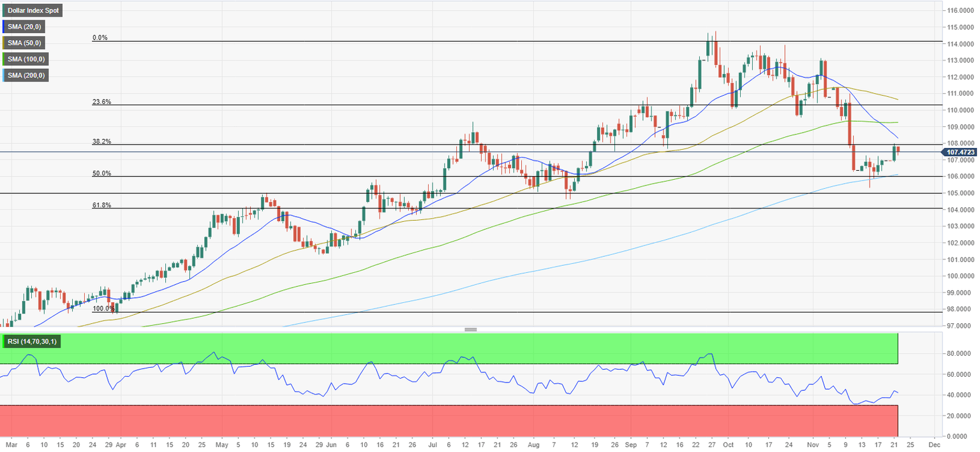This screenshot has width=980, height=452.
Task: Click the 107.4723 current price tag
Action: click(961, 152)
